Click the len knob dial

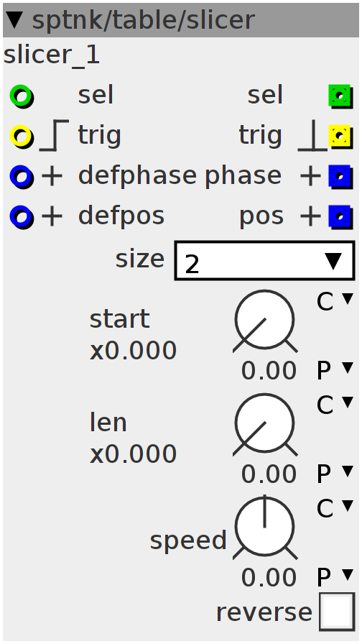(x=265, y=424)
